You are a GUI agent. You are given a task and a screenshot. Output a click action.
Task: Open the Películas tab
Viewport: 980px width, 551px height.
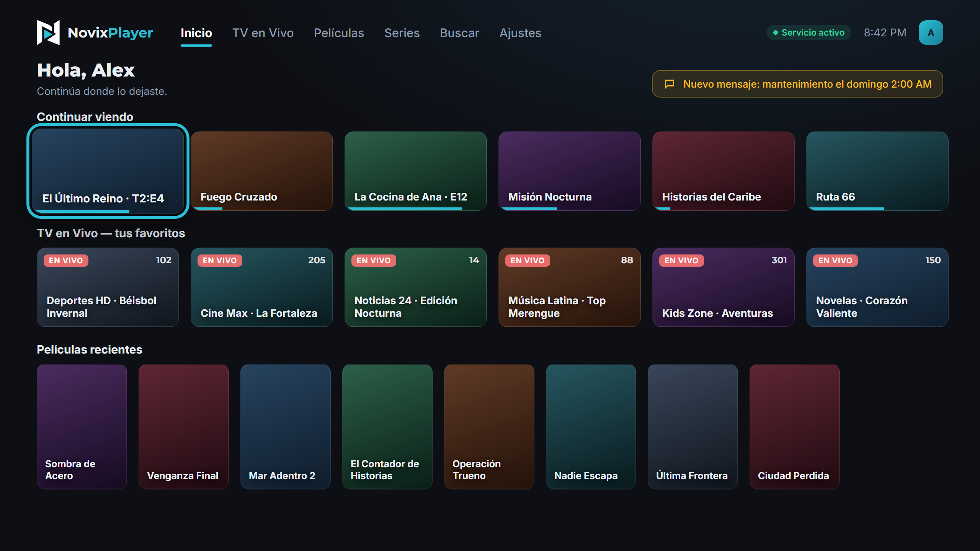point(339,33)
